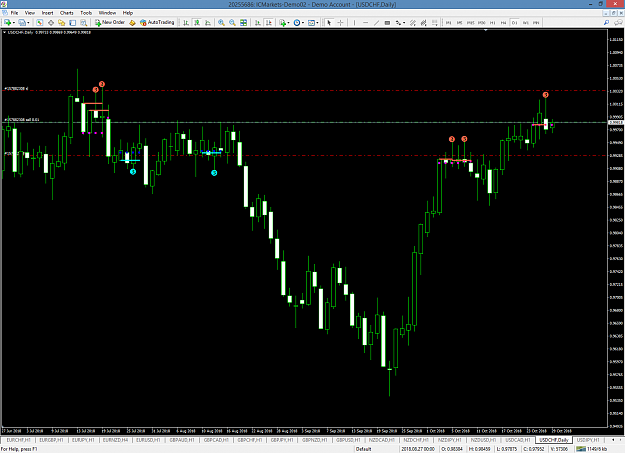
Task: Expand the New Chart dropdown arrow
Action: coord(14,23)
